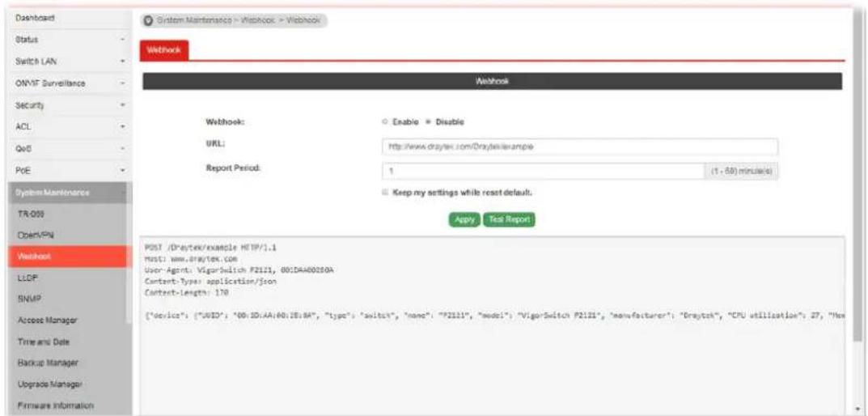Screen dimensions: 868x416
Task: Expand the QoS menu arrow
Action: 122,148
